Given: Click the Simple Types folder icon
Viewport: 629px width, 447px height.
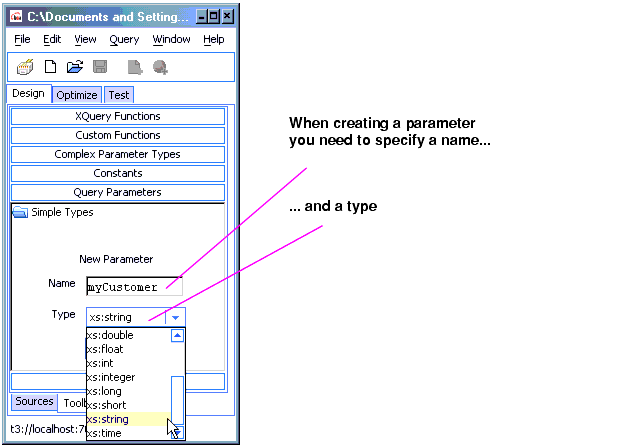Looking at the screenshot, I should (20, 212).
